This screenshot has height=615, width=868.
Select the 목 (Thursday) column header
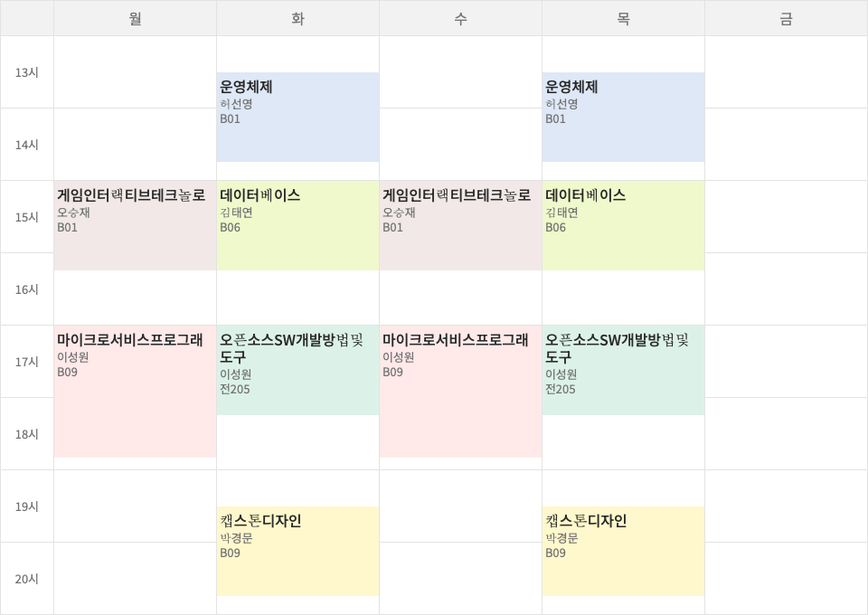point(623,18)
